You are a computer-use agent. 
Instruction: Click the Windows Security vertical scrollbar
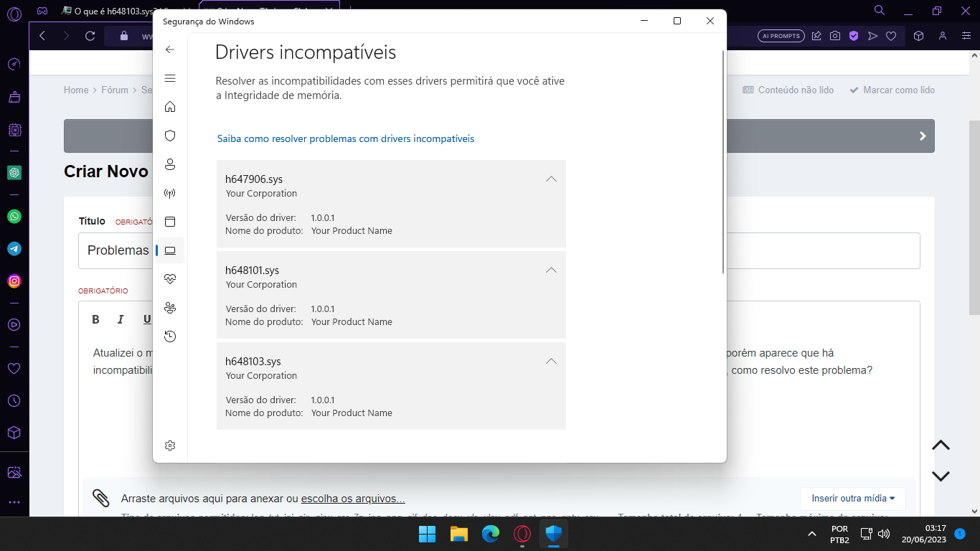(723, 162)
